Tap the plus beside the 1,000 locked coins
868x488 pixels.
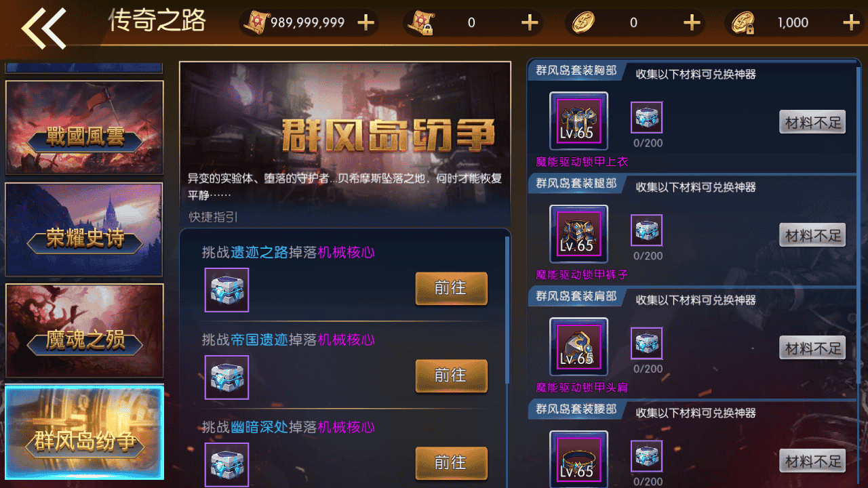pyautogui.click(x=851, y=23)
